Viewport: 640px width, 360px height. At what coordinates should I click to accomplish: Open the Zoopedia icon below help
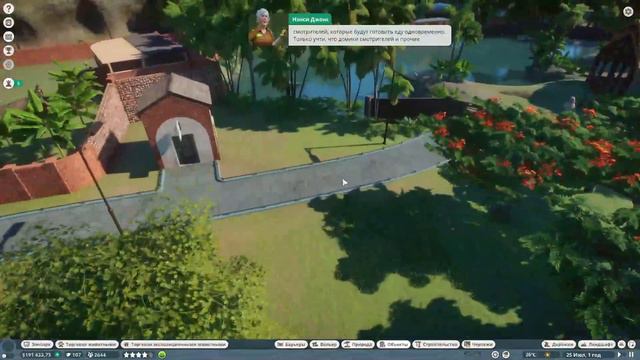pyautogui.click(x=8, y=22)
